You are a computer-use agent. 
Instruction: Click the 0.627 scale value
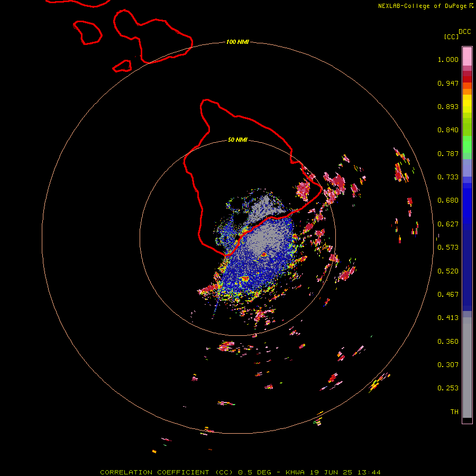[x=448, y=224]
